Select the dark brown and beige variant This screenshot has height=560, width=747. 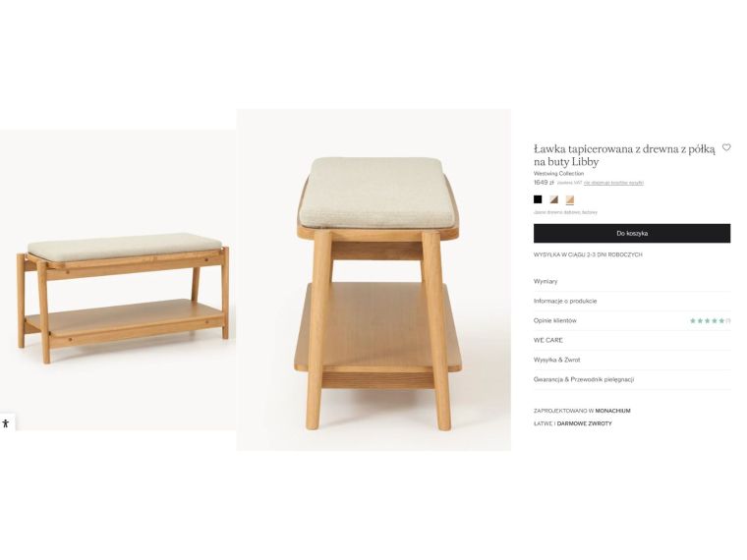pyautogui.click(x=553, y=199)
